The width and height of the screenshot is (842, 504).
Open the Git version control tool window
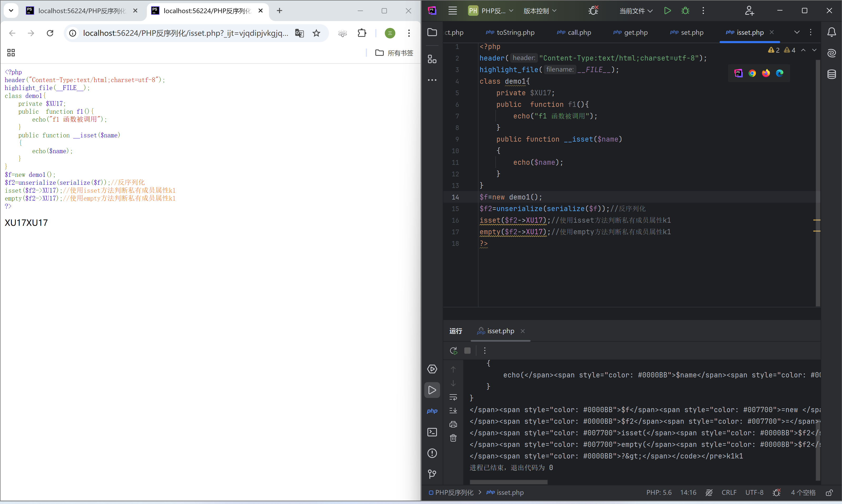tap(432, 474)
